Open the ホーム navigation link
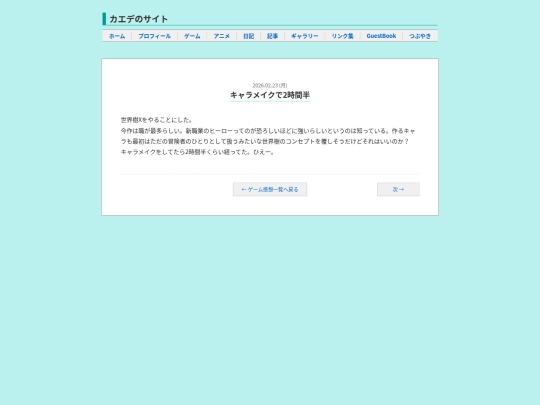The image size is (540, 405). 117,36
